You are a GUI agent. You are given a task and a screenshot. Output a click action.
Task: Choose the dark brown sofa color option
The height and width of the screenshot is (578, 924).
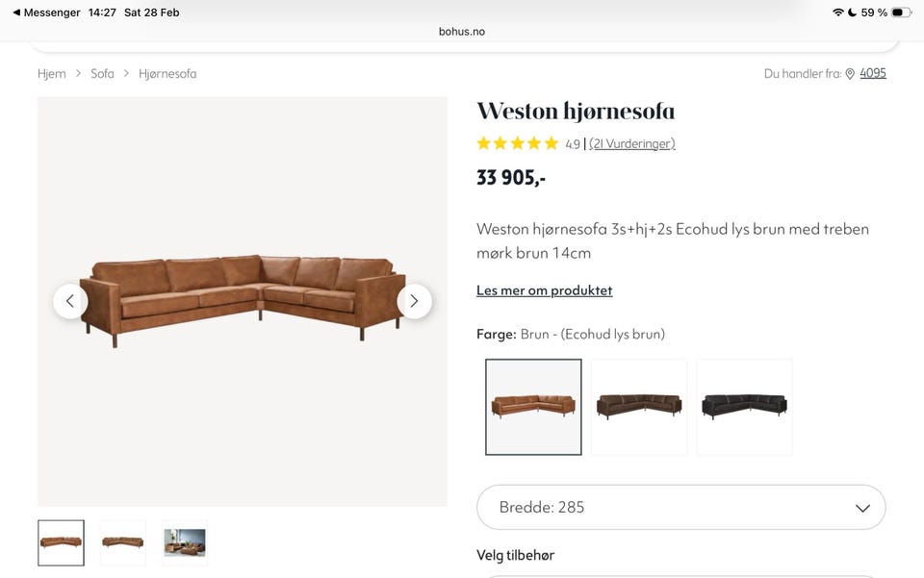(x=639, y=408)
